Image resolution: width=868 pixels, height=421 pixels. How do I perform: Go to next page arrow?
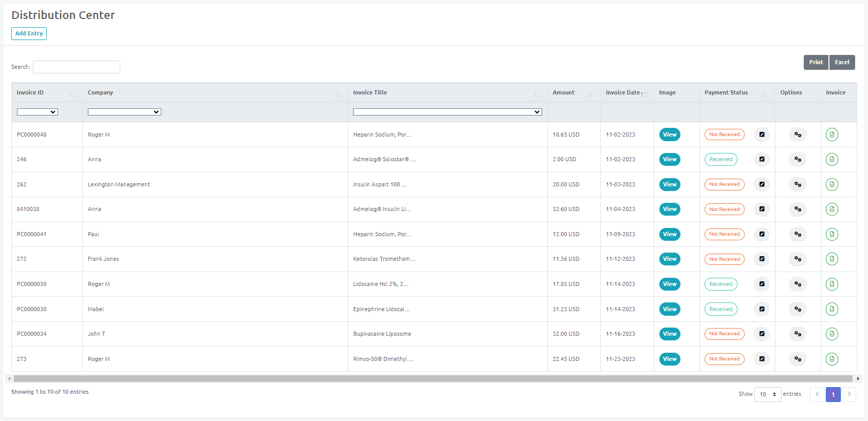click(x=849, y=394)
